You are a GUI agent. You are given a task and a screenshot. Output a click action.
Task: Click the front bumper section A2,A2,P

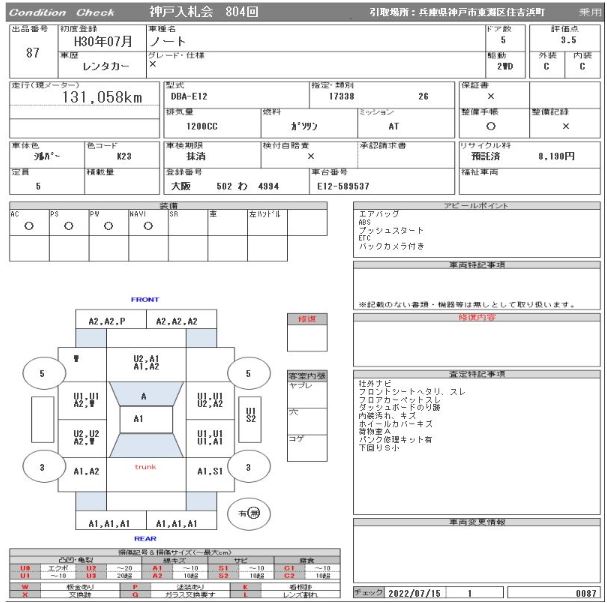(107, 321)
